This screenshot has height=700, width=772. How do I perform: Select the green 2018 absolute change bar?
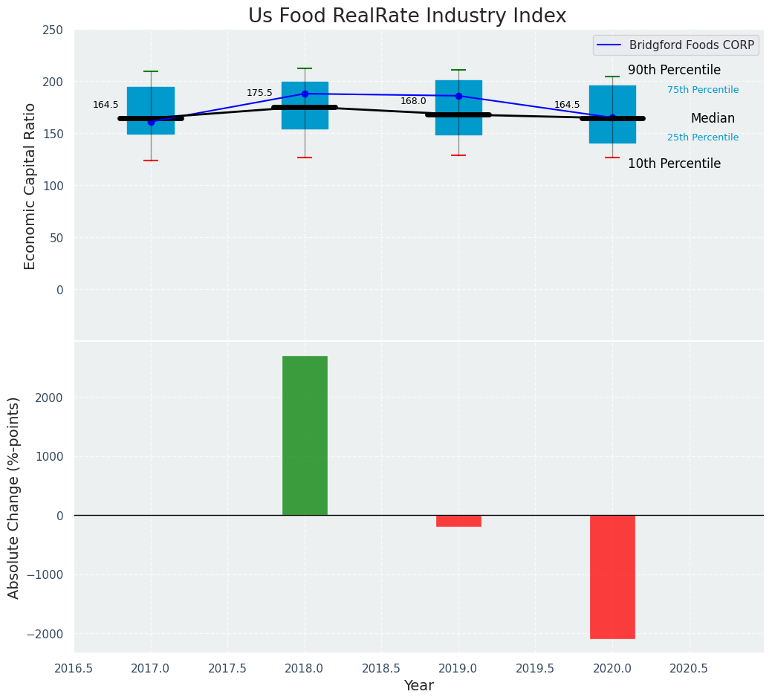click(305, 435)
